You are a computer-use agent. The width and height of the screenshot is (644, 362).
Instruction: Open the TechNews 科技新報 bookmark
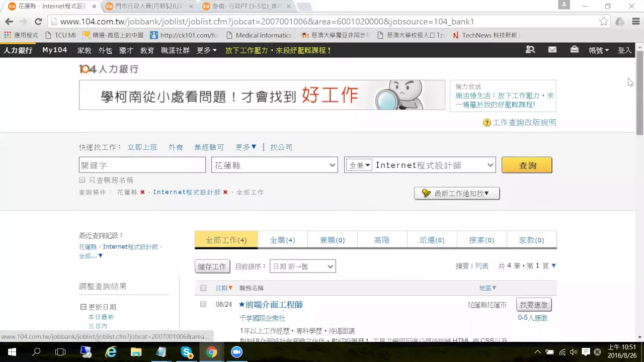(x=484, y=35)
